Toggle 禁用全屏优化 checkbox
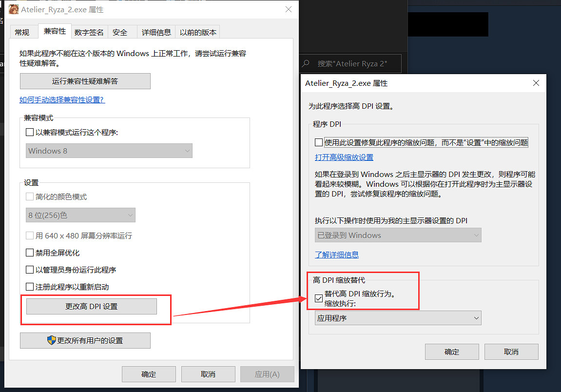The width and height of the screenshot is (561, 392). point(30,253)
